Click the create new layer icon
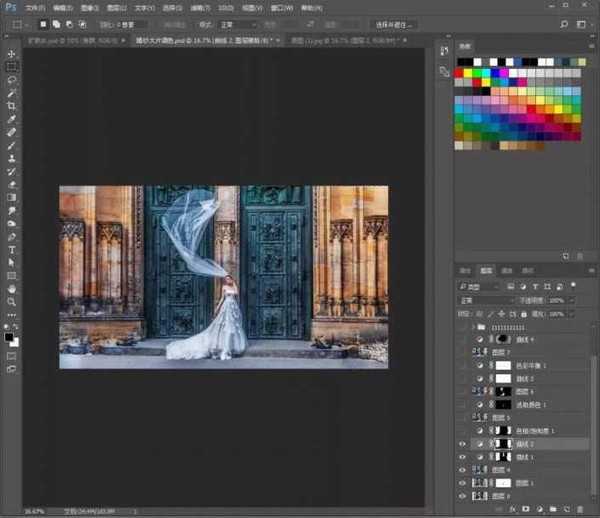Image resolution: width=600 pixels, height=518 pixels. coord(569,508)
